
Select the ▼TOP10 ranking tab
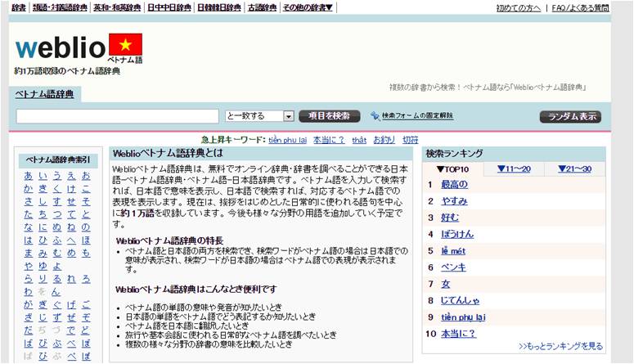452,169
